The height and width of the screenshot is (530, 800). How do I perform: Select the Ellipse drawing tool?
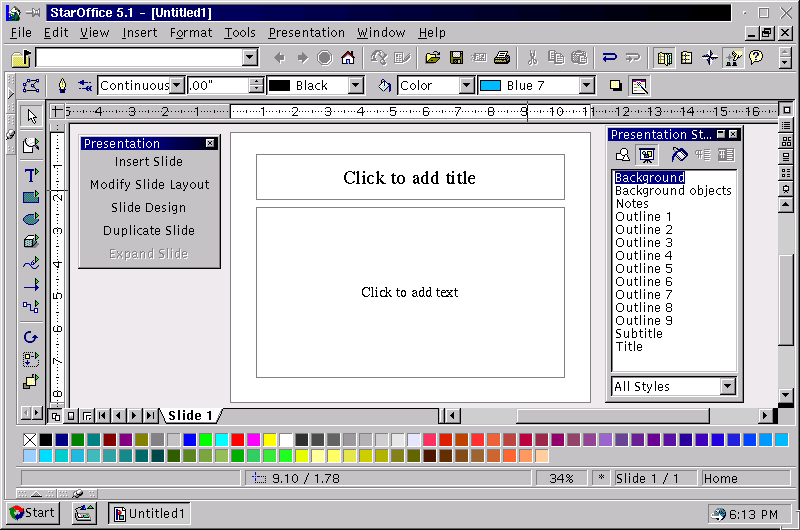click(x=31, y=219)
